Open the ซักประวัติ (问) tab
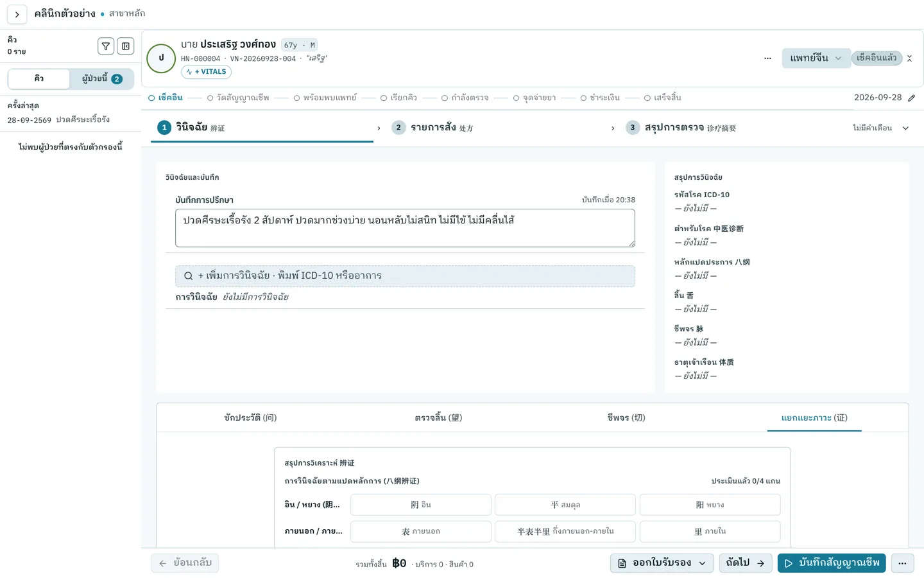This screenshot has height=578, width=924. [250, 418]
